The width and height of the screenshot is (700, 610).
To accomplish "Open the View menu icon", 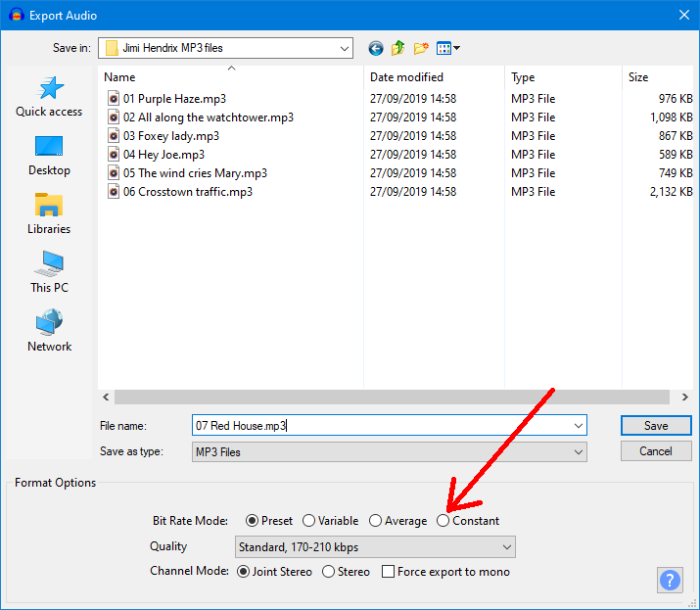I will tap(447, 48).
